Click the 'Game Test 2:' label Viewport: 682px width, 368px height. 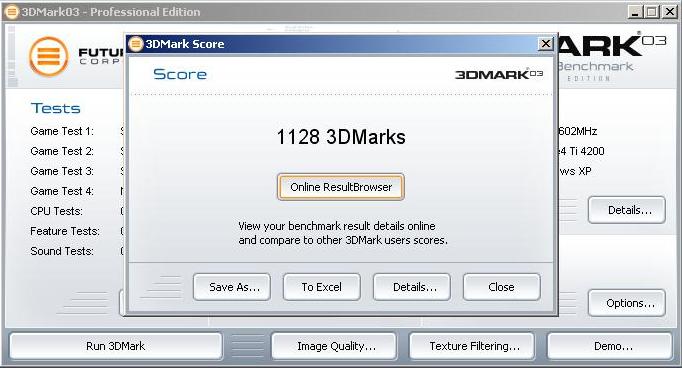click(x=62, y=151)
